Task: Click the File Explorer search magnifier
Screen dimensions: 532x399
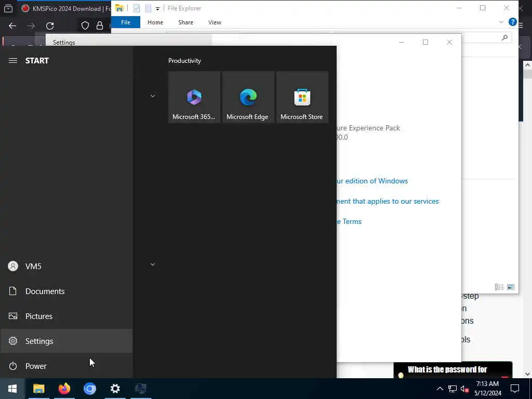Action: (505, 37)
